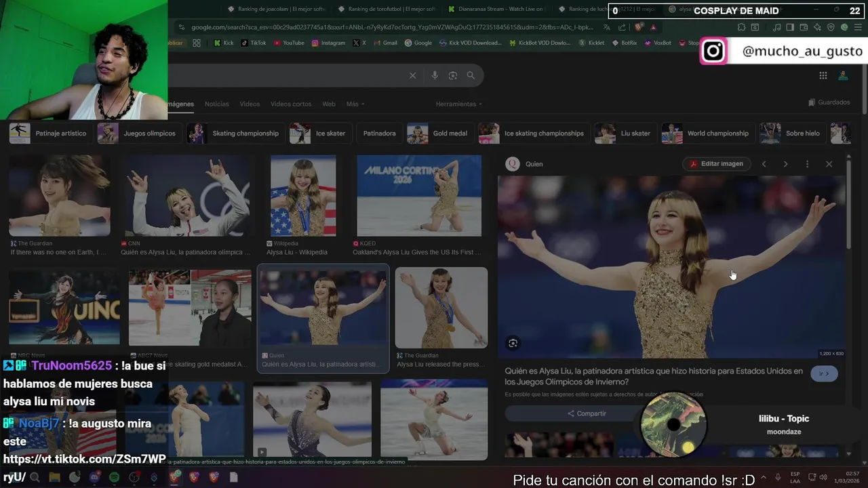Select the Imágenes tab

(x=180, y=104)
